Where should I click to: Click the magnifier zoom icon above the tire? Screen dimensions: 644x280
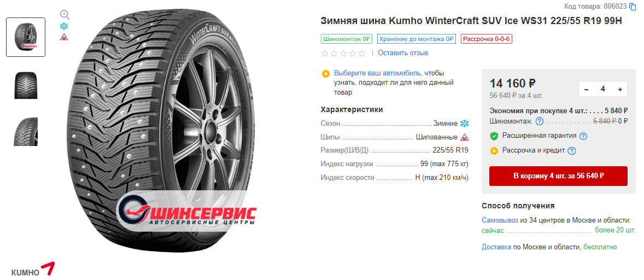65,15
